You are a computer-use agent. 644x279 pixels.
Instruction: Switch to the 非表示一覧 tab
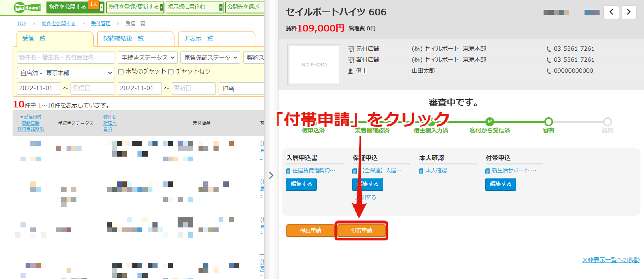199,39
